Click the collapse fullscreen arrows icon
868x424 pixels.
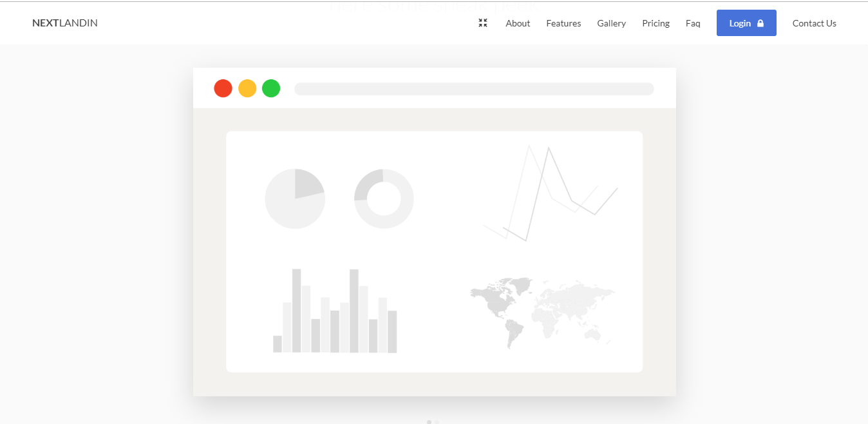[483, 23]
